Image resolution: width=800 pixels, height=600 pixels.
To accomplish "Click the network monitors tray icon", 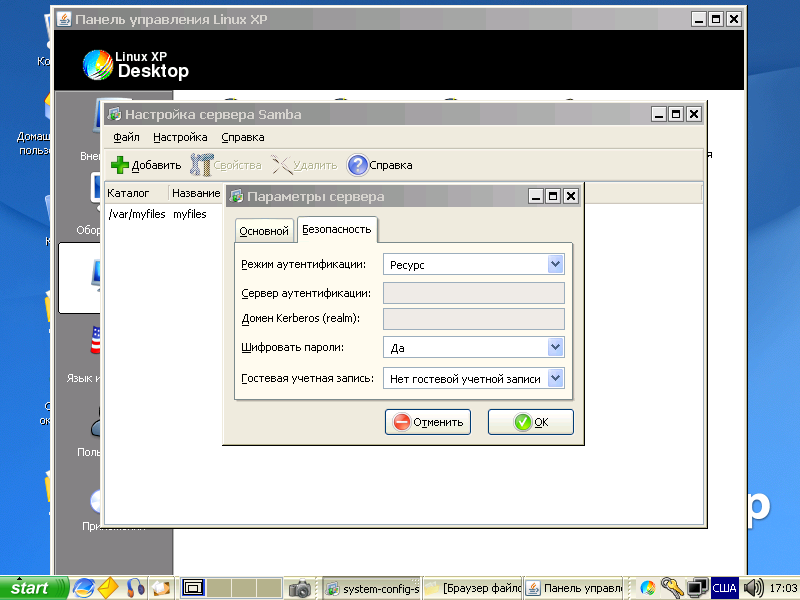I will pyautogui.click(x=697, y=588).
